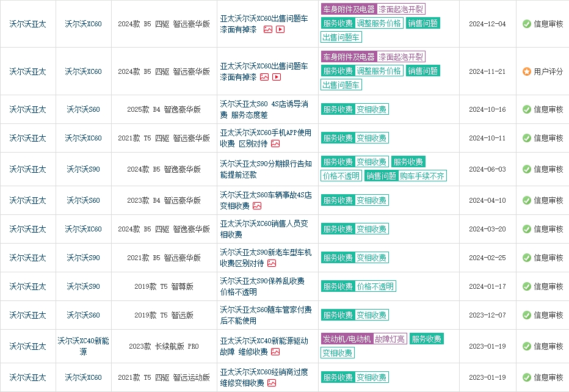Click the 购车手续不齐 tag
This screenshot has height=392, width=569.
pyautogui.click(x=422, y=176)
